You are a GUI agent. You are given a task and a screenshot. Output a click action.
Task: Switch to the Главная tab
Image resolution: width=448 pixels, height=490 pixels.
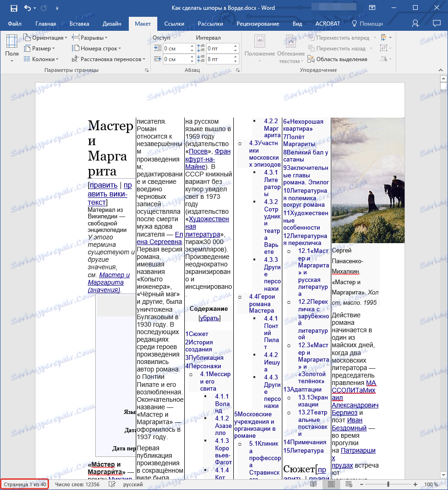click(x=46, y=24)
